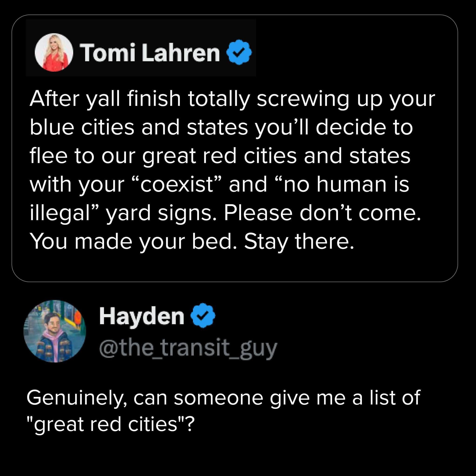Open Hayden's profile avatar
Screen dimensions: 476x476
(55, 331)
